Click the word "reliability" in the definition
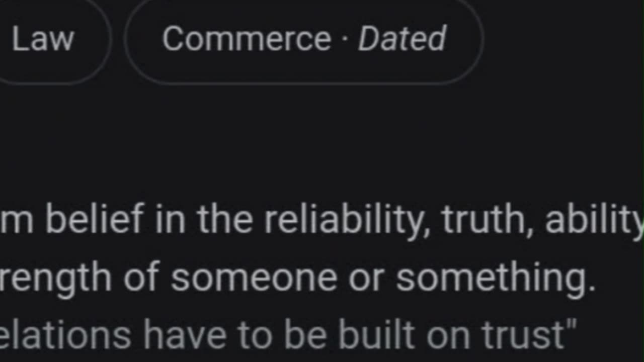This screenshot has height=362, width=644. [348, 220]
